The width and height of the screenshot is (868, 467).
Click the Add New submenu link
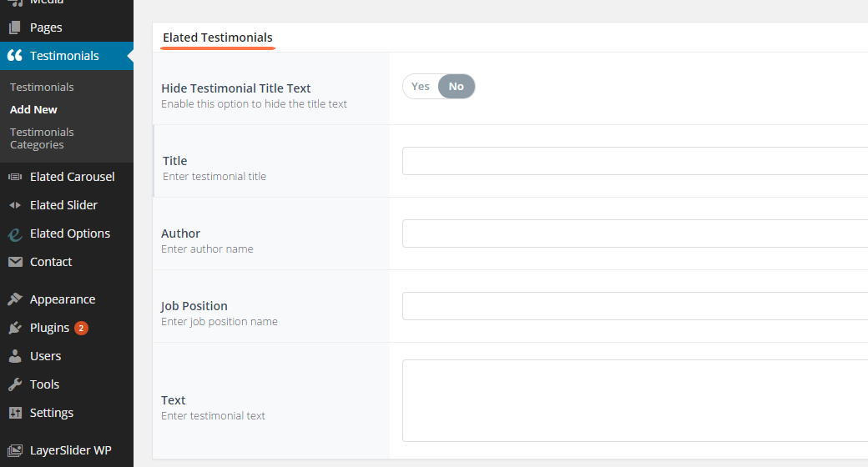coord(33,109)
